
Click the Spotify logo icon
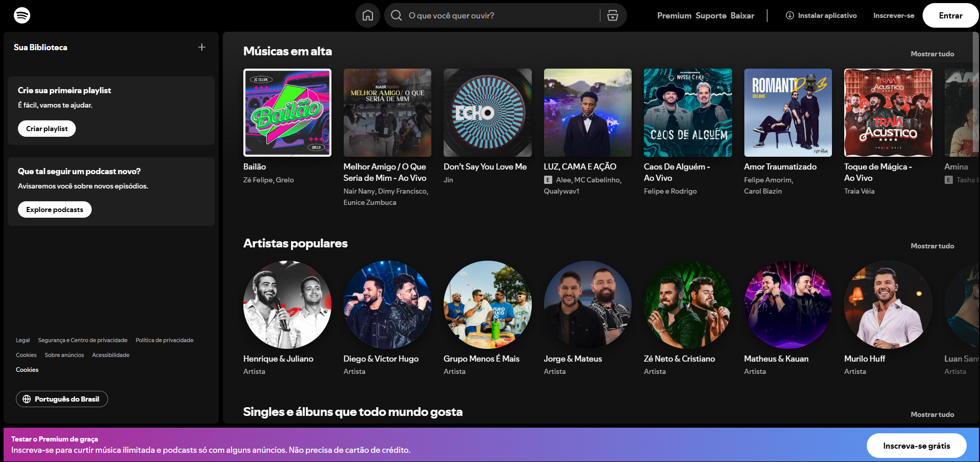pos(22,15)
